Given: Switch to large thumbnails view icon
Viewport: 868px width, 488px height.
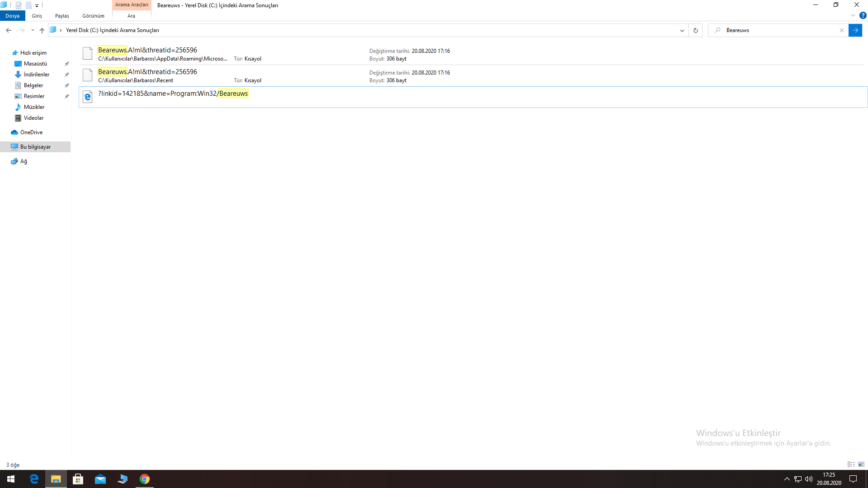Looking at the screenshot, I should click(x=861, y=465).
